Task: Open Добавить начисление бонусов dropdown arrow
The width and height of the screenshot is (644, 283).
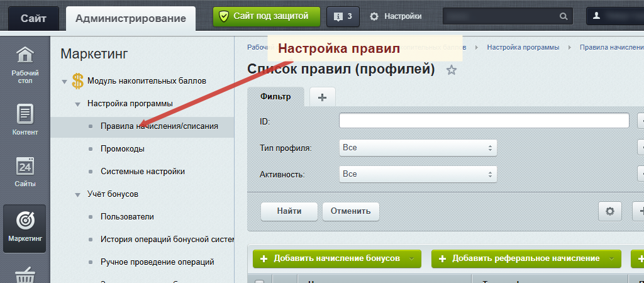Action: point(413,258)
